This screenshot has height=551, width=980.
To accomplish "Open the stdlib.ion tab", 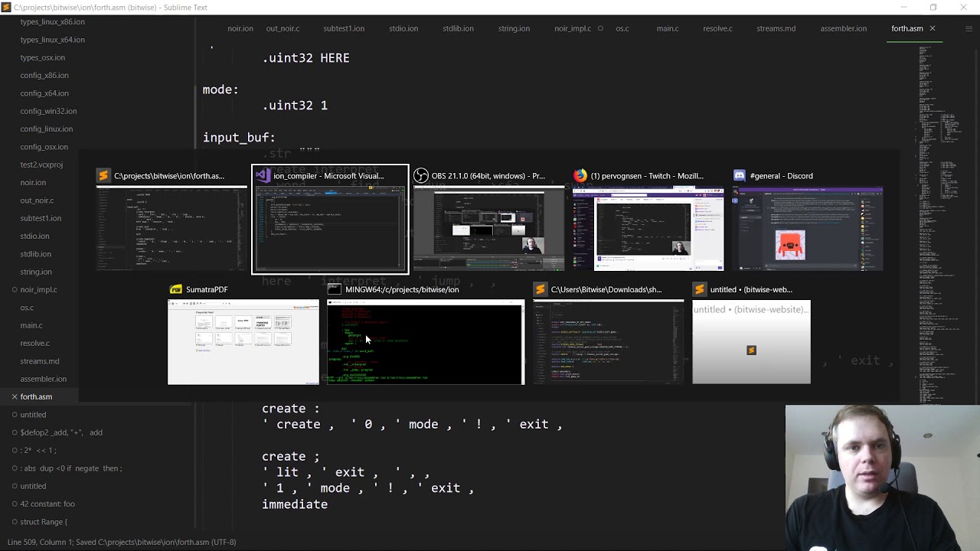I will [458, 28].
